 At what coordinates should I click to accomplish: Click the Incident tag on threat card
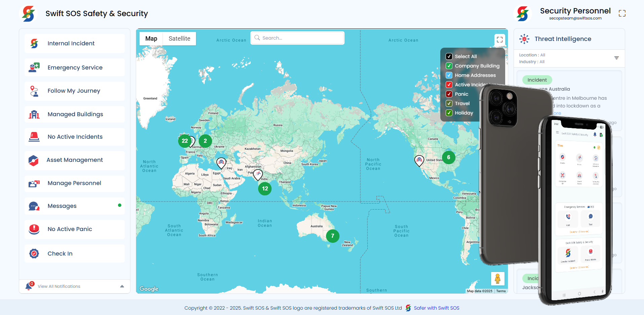(537, 80)
